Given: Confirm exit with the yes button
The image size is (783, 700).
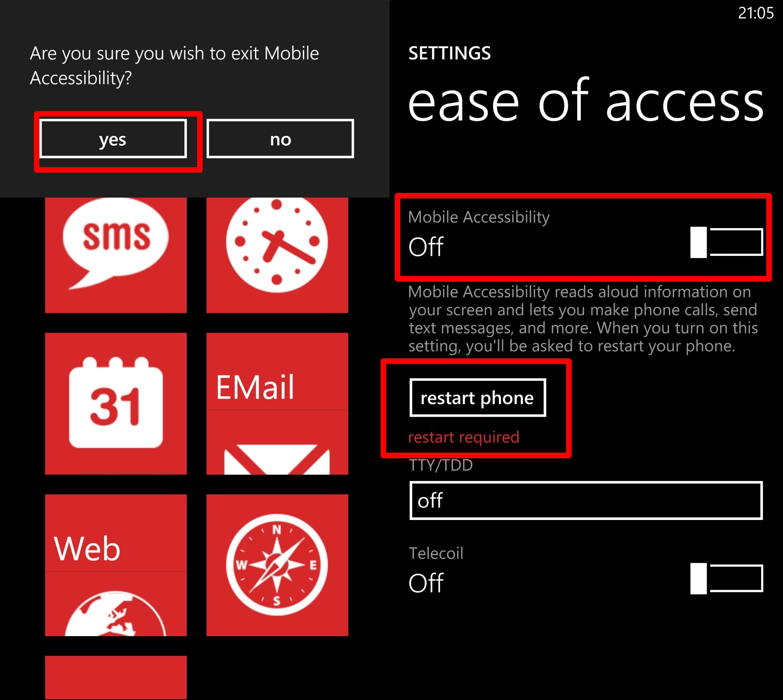Looking at the screenshot, I should [113, 139].
